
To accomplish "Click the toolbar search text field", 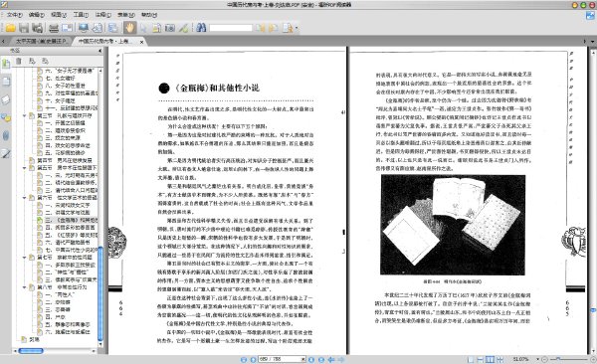I will [x=231, y=28].
